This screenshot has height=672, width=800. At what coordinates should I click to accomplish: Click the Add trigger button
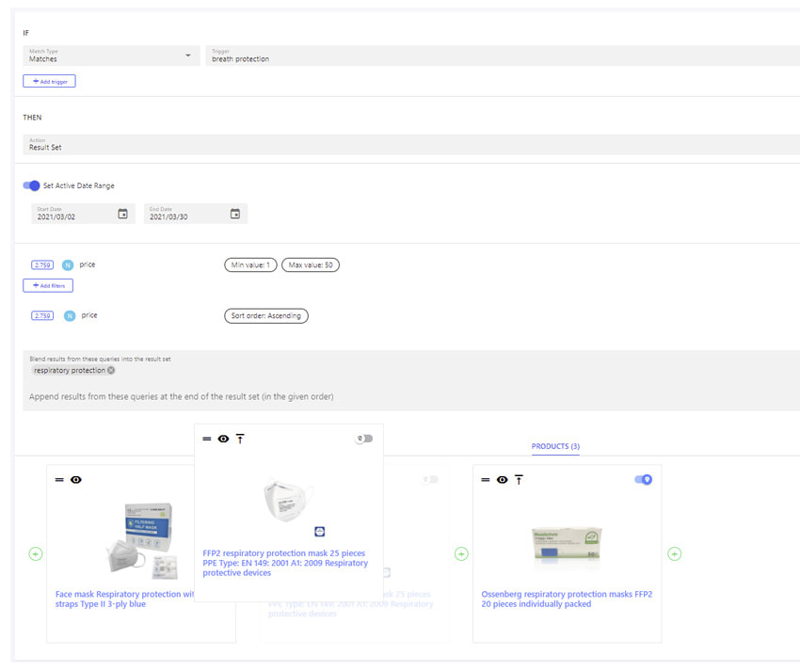pyautogui.click(x=49, y=82)
